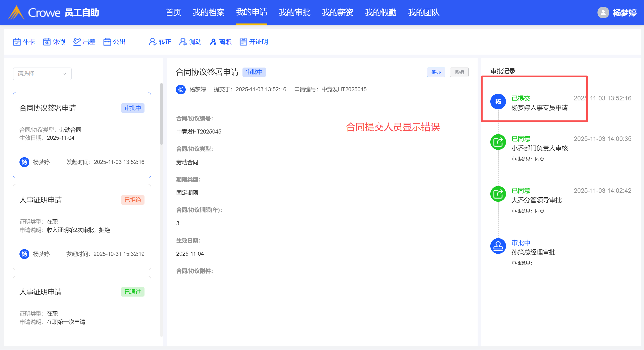Click the 调动 transfer icon
The height and width of the screenshot is (350, 644).
pyautogui.click(x=183, y=42)
